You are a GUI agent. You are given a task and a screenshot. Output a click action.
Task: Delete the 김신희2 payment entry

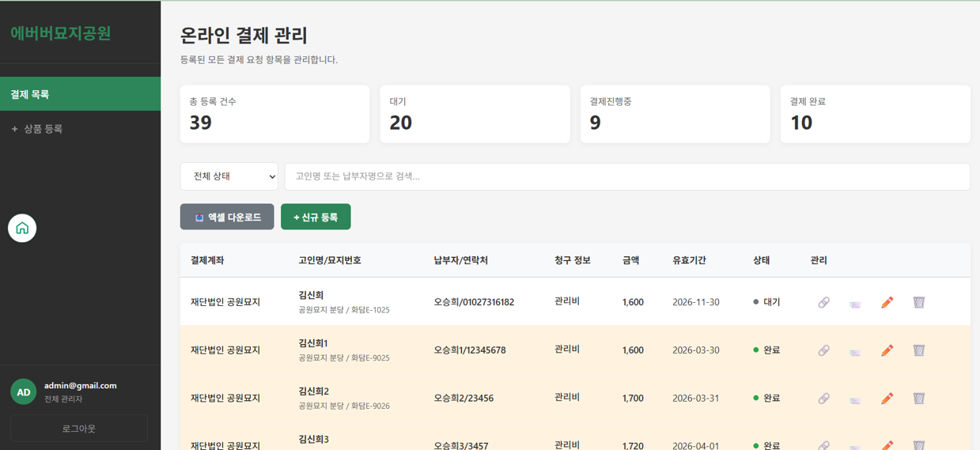[x=918, y=399]
